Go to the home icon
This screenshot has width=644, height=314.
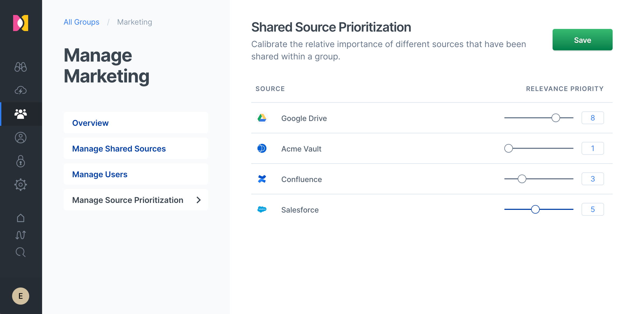(x=21, y=218)
